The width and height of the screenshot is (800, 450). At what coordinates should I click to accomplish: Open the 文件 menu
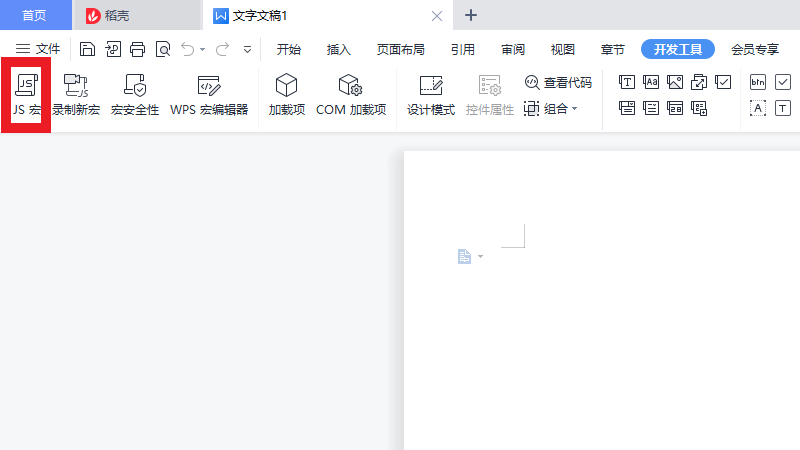[38, 49]
